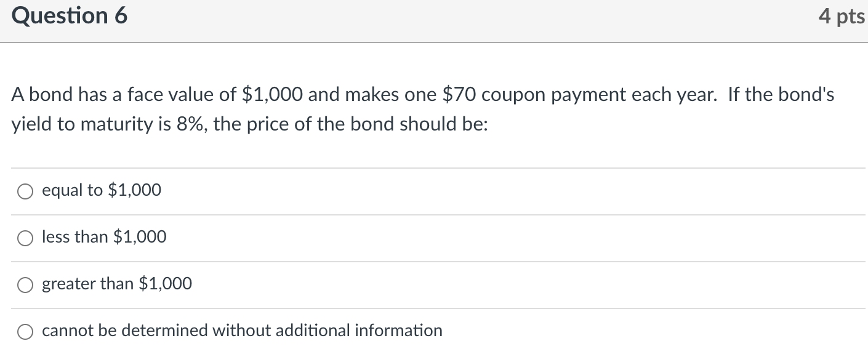Image resolution: width=868 pixels, height=362 pixels.
Task: Pick the option stating price exceeds $1,000
Action: pos(116,283)
